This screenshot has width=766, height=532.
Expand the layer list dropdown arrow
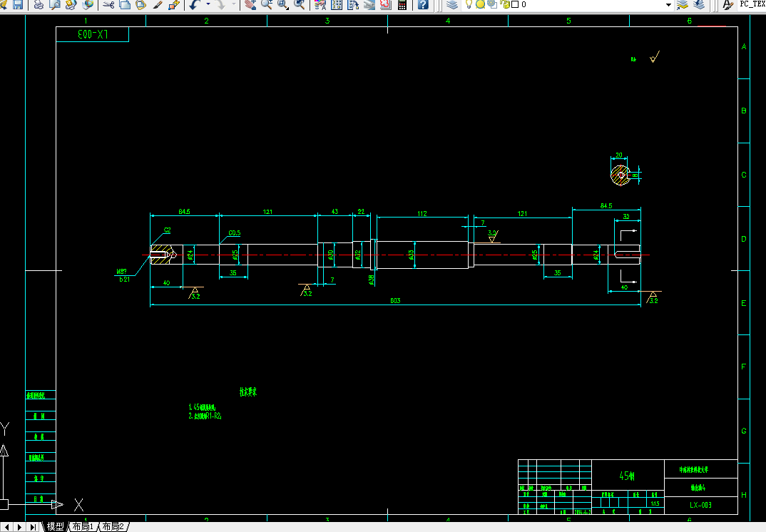[668, 4]
